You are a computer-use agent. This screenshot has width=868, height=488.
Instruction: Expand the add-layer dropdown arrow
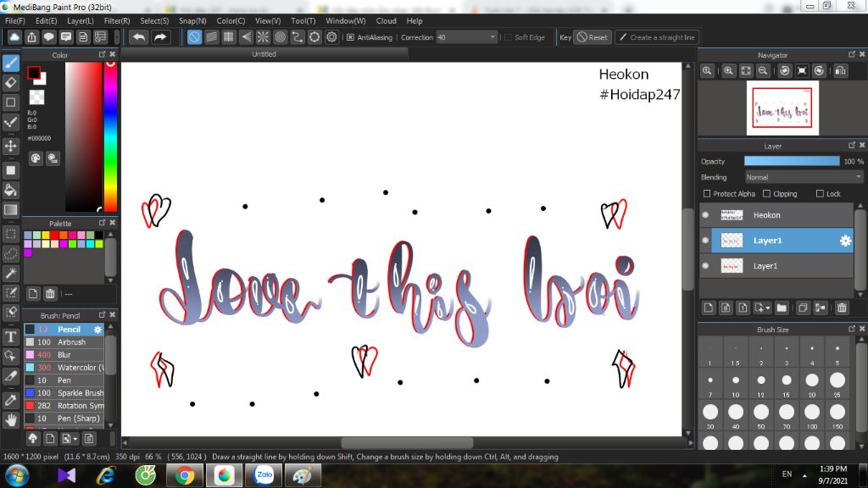click(x=768, y=308)
